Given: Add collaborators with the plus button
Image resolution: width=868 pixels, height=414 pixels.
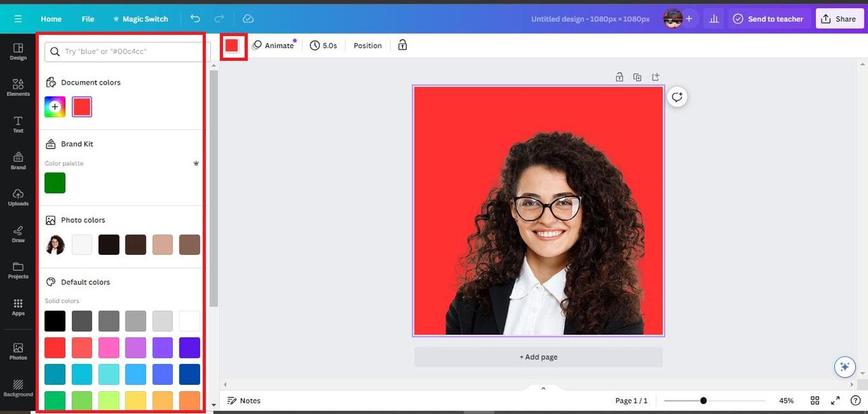Looking at the screenshot, I should pos(689,19).
